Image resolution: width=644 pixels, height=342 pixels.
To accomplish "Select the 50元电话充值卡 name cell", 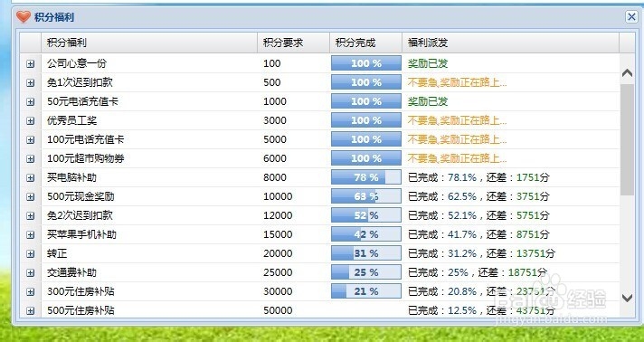I will coord(82,101).
